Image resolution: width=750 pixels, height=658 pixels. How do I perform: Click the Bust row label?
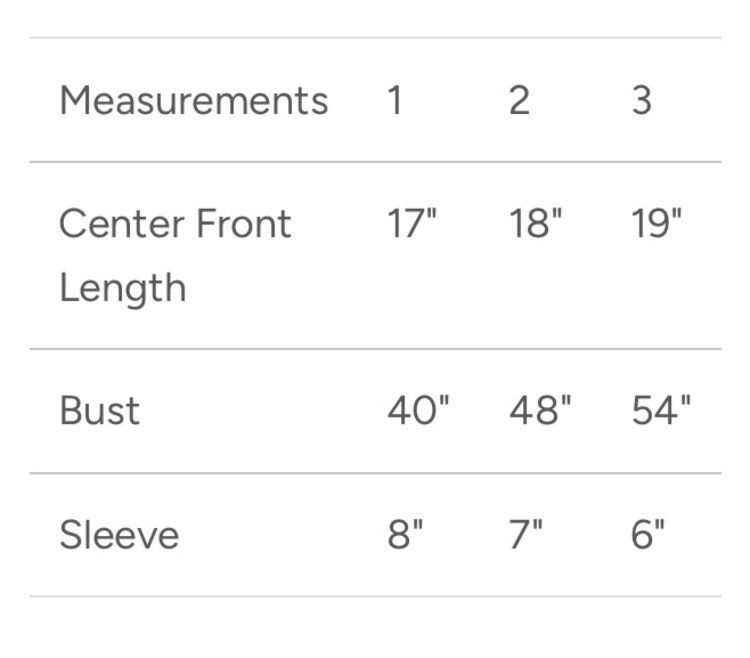(99, 411)
